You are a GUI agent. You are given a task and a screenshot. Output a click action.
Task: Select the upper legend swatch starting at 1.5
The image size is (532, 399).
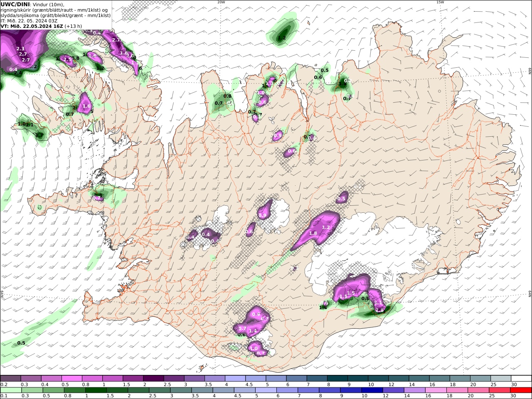tap(133, 379)
